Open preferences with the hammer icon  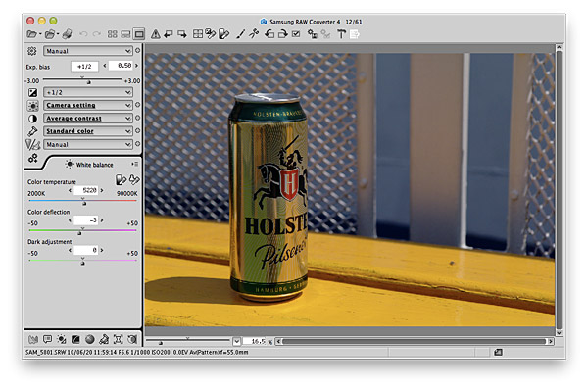pos(341,34)
